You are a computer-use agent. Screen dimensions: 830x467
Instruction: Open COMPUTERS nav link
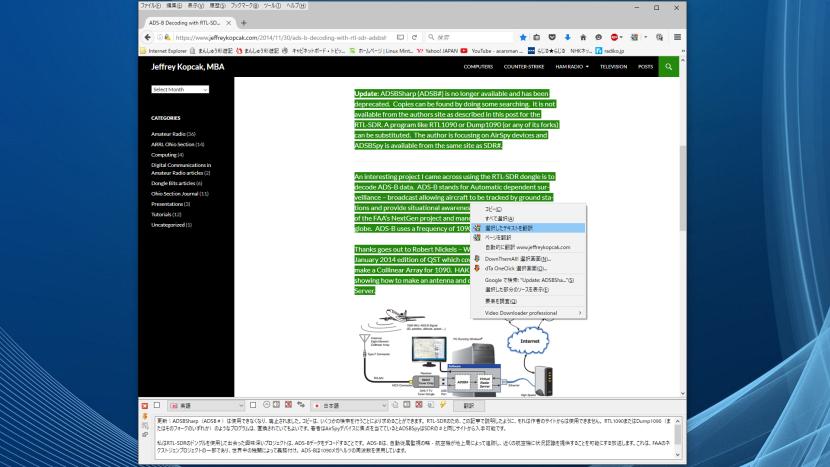pos(478,67)
